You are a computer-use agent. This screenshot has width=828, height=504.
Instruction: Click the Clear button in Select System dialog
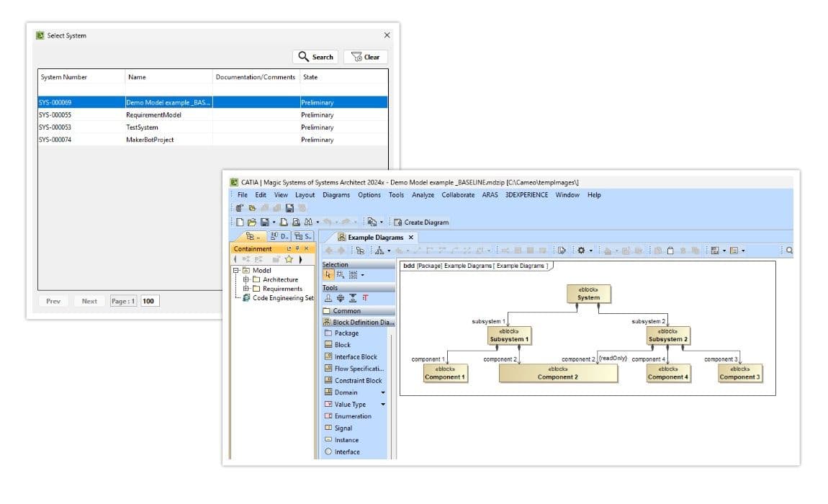pyautogui.click(x=366, y=57)
